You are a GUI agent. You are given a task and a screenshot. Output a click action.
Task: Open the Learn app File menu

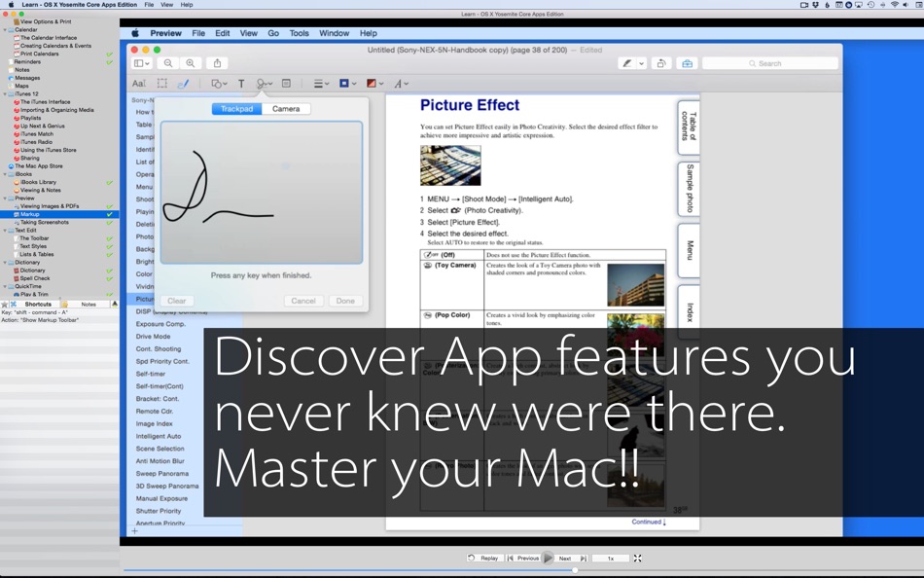149,5
